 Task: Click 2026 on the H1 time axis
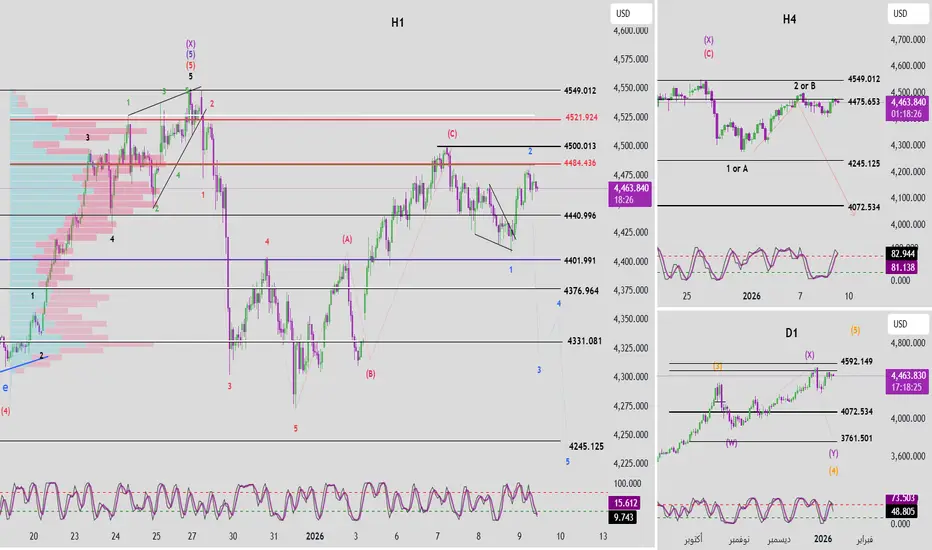tap(315, 536)
